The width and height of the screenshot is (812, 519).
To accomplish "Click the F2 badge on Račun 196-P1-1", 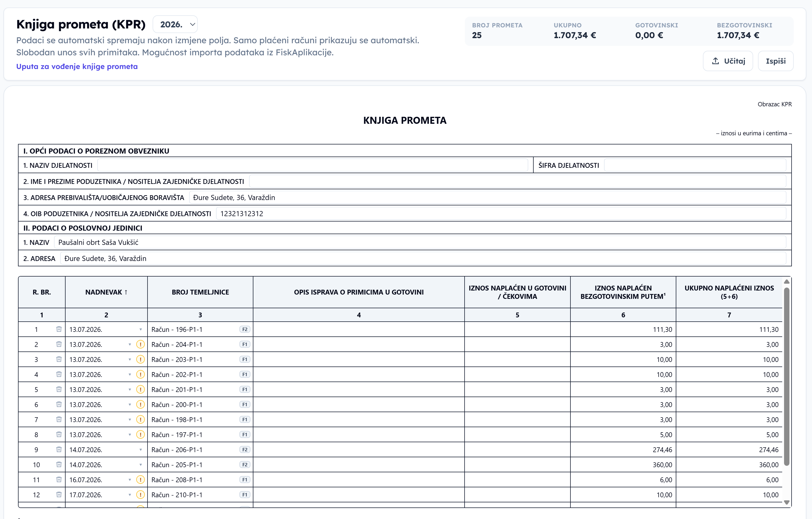I will [245, 329].
